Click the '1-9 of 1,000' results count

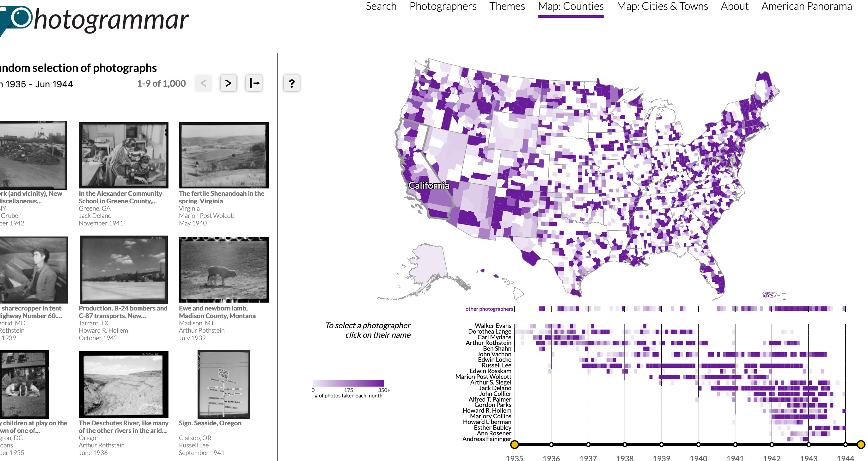pyautogui.click(x=161, y=83)
